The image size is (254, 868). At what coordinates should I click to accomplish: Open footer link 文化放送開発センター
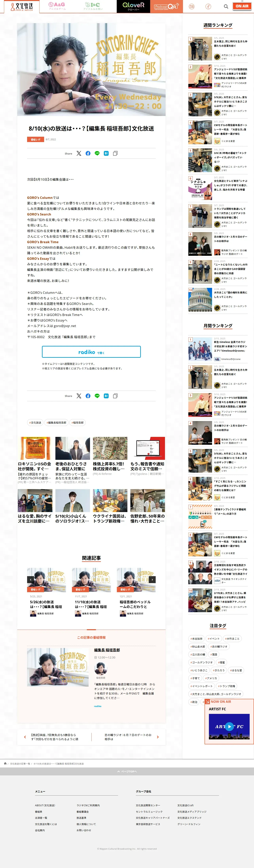[148, 805]
